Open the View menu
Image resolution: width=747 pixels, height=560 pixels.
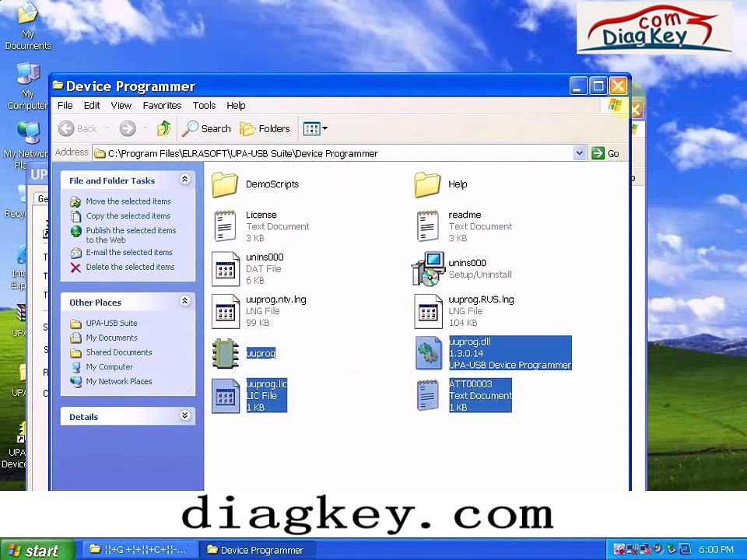coord(121,105)
